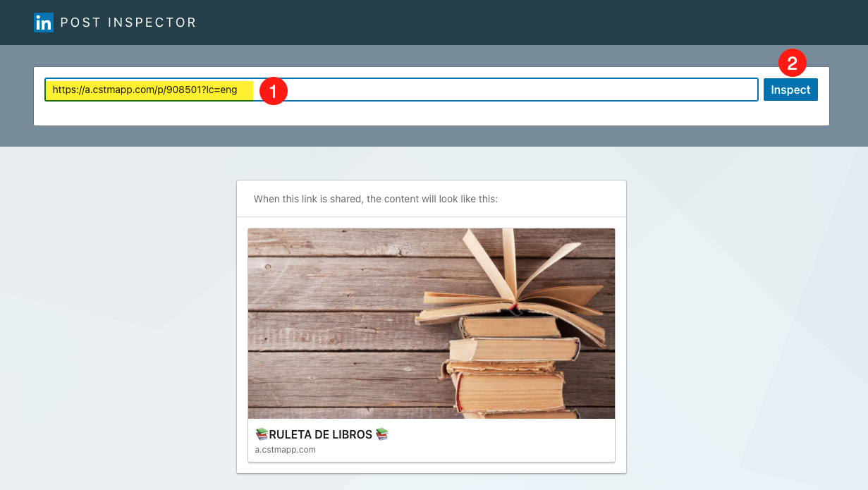This screenshot has height=490, width=868.
Task: Click the "When this link is shared" text
Action: [376, 199]
